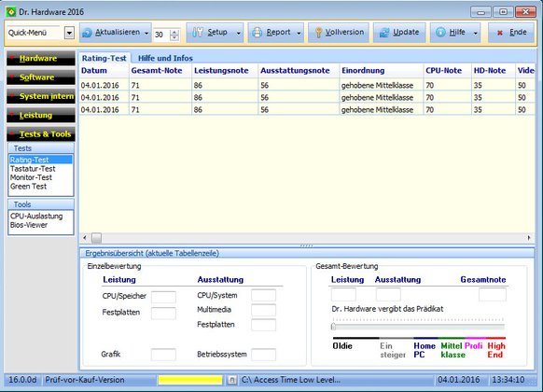Click the Grafik score field
This screenshot has width=543, height=392.
163,355
